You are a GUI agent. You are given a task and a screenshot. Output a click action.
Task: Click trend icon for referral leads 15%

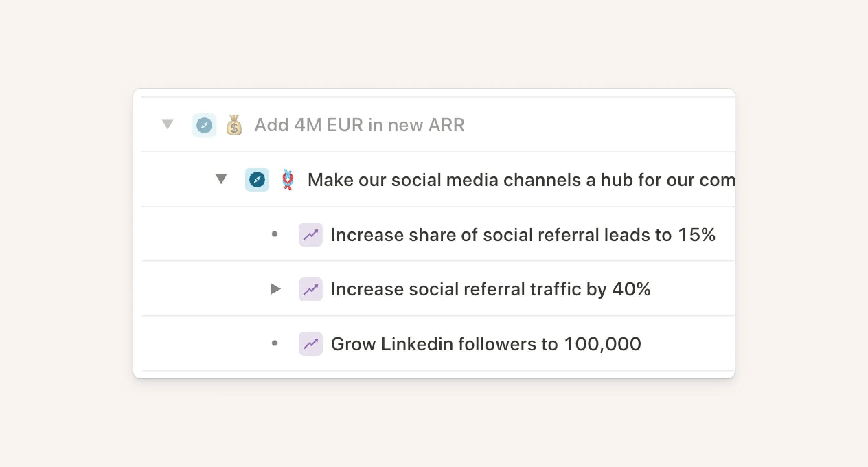pos(310,235)
